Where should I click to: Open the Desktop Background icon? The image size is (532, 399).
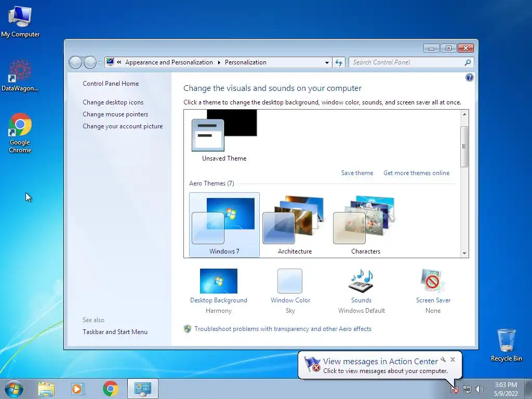(219, 281)
